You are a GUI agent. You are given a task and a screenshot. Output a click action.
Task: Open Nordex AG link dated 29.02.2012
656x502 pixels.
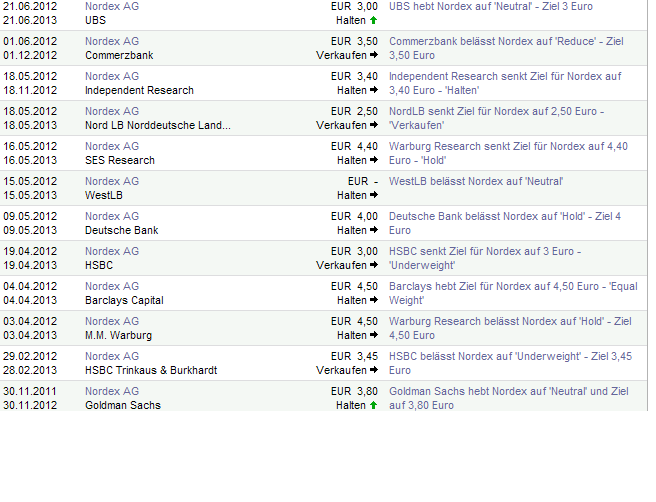pos(112,356)
